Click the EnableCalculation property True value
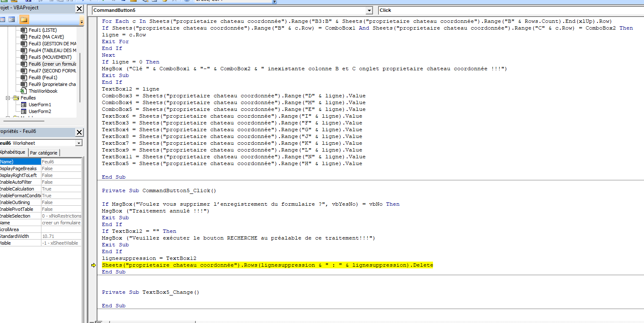 point(61,189)
